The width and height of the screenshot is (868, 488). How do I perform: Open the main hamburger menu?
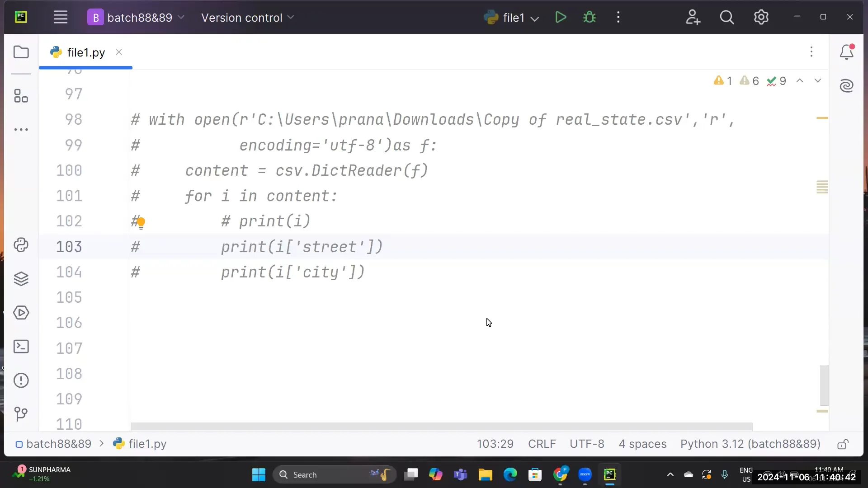coord(61,17)
